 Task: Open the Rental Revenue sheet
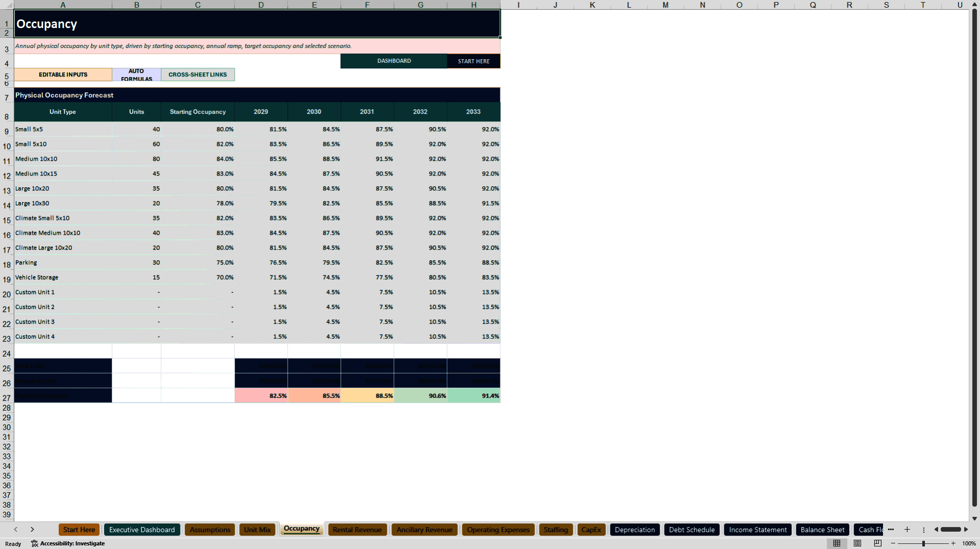click(357, 530)
